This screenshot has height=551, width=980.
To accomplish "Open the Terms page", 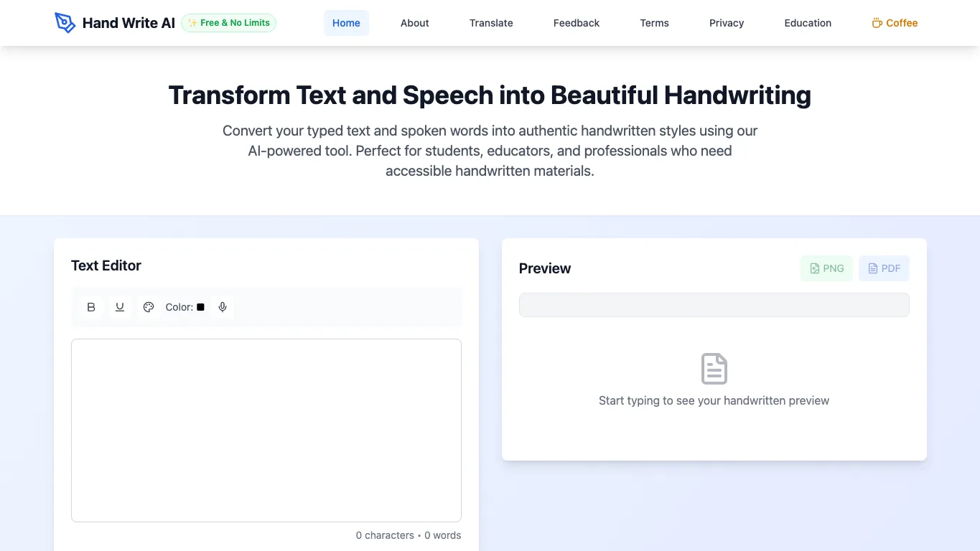I will [655, 23].
